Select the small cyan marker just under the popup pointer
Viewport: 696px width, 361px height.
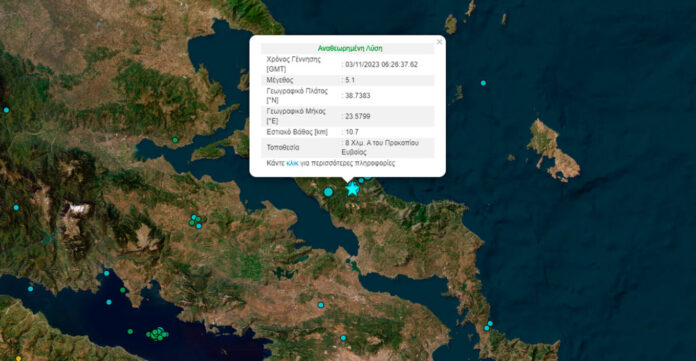(x=361, y=180)
